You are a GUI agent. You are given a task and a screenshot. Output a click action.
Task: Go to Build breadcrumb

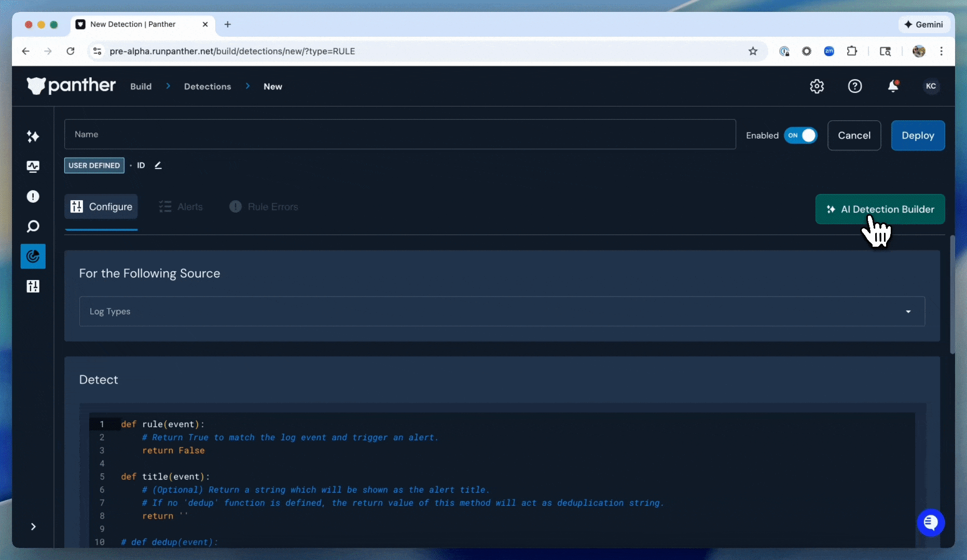(x=141, y=87)
